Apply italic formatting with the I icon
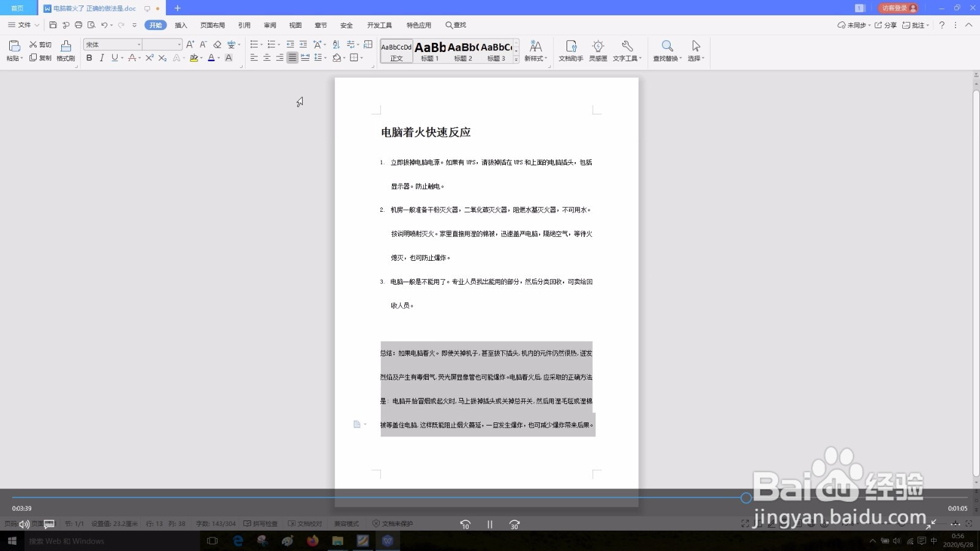Image resolution: width=980 pixels, height=551 pixels. (x=102, y=58)
